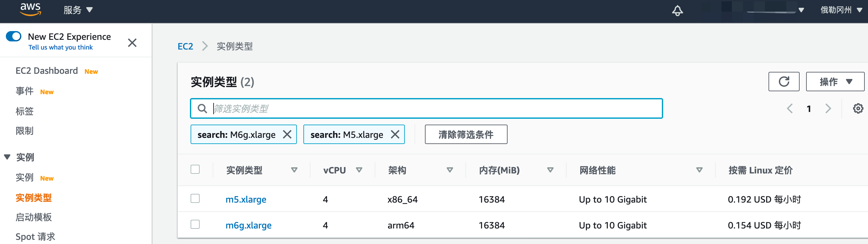Go to previous page of results

(x=790, y=108)
